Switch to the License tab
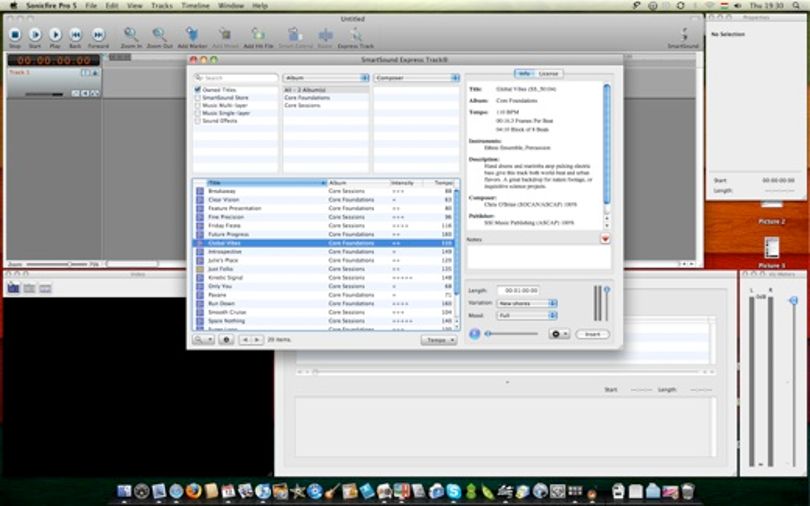Viewport: 810px width, 506px height. coord(548,73)
